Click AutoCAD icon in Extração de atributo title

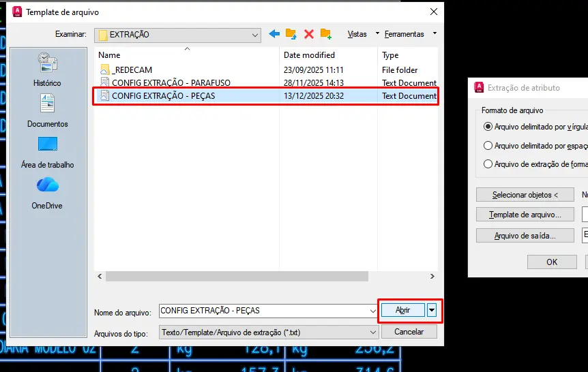coord(479,87)
